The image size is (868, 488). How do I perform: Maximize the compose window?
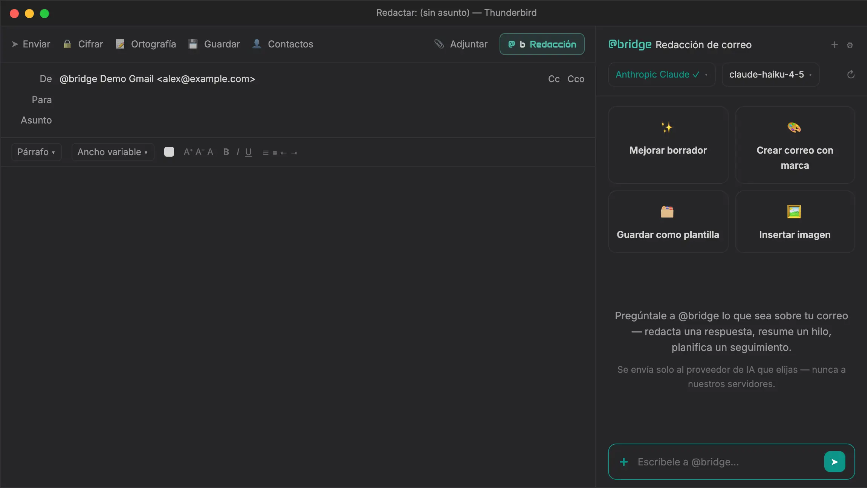point(44,14)
